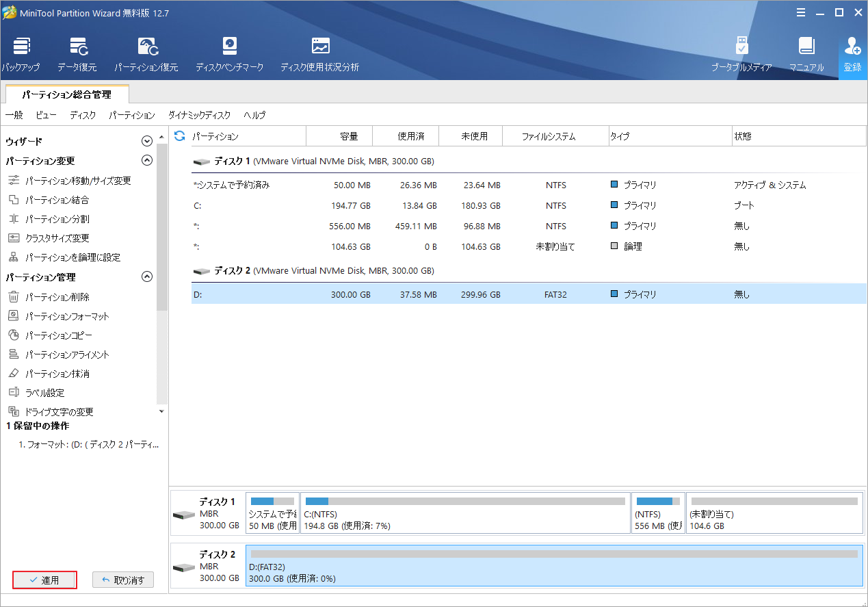Select the パーティション総合管理 tab
This screenshot has height=607, width=868.
point(66,94)
